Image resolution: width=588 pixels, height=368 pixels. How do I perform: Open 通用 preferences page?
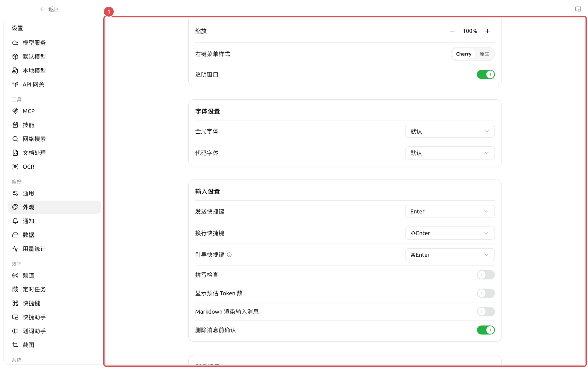(54, 193)
